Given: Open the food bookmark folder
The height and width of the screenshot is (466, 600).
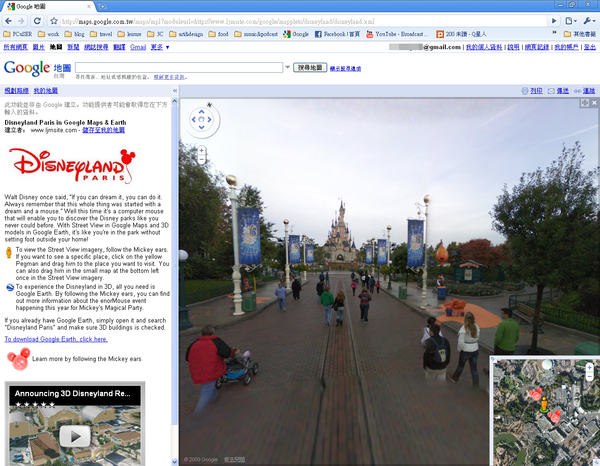Looking at the screenshot, I should (x=218, y=34).
